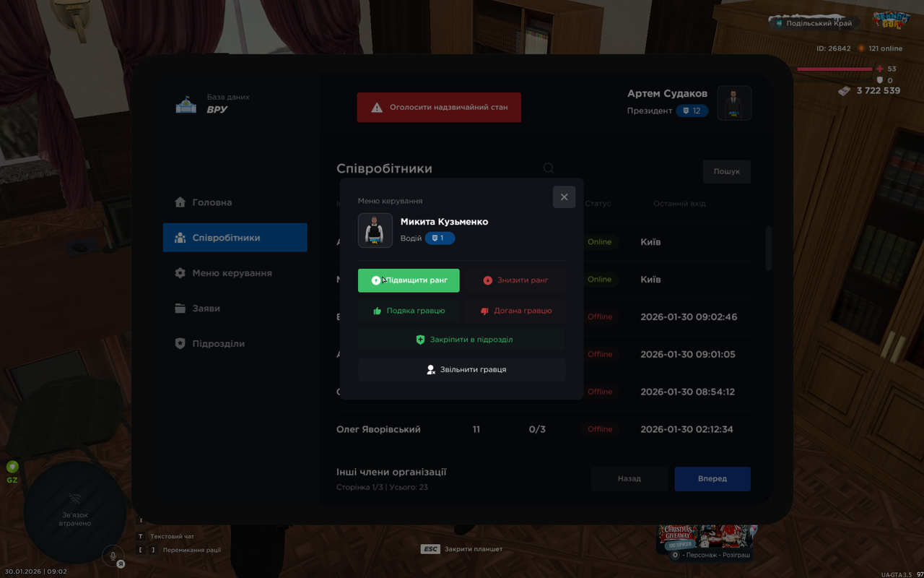Click the thumbs-up icon on Подяка гравцю

click(378, 311)
